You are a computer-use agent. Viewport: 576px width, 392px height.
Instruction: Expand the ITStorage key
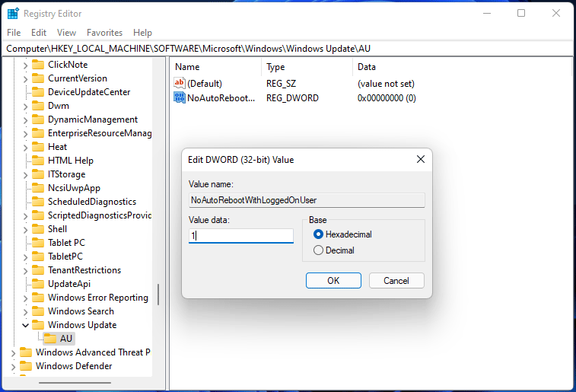pos(25,175)
